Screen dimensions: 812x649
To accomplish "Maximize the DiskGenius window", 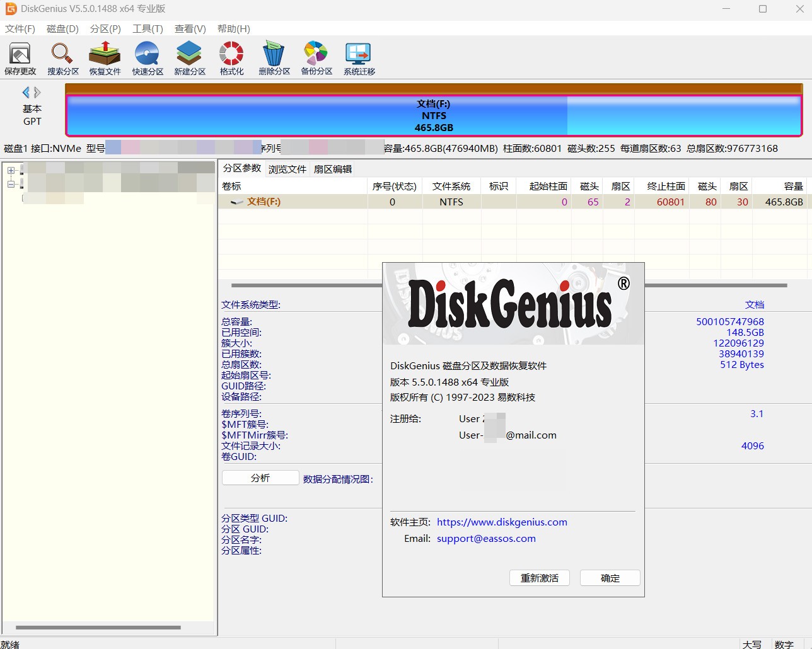I will 763,9.
